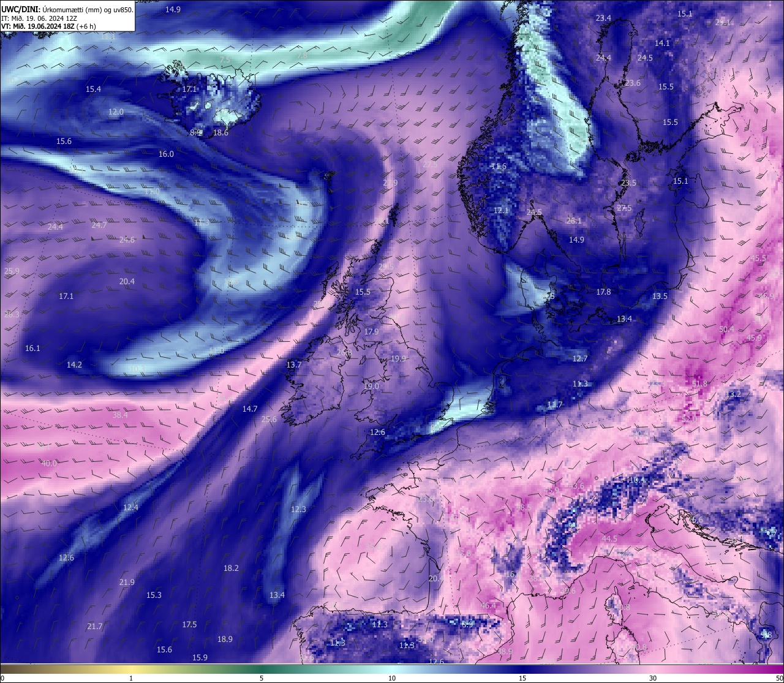Screen dimensions: 784x683
Task: Click the 17.5 value label
Action: (189, 625)
